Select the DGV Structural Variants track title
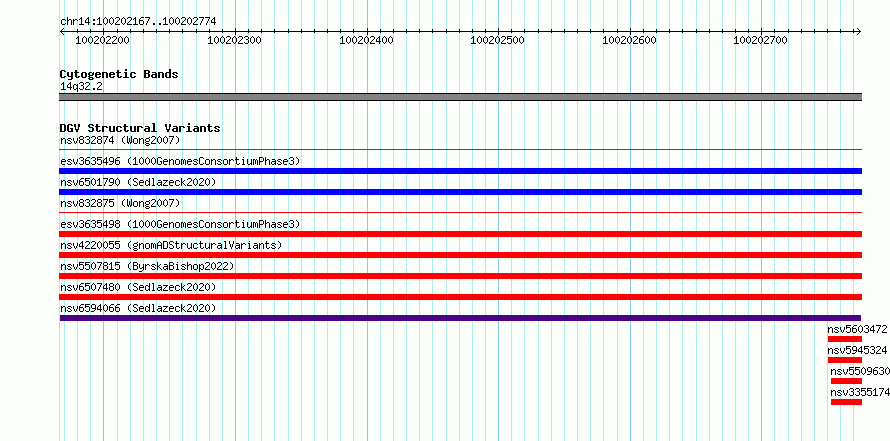The image size is (890, 441). [140, 128]
